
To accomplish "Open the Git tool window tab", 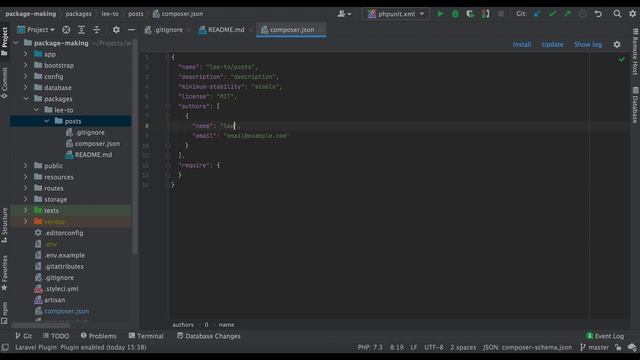I will click(x=24, y=336).
